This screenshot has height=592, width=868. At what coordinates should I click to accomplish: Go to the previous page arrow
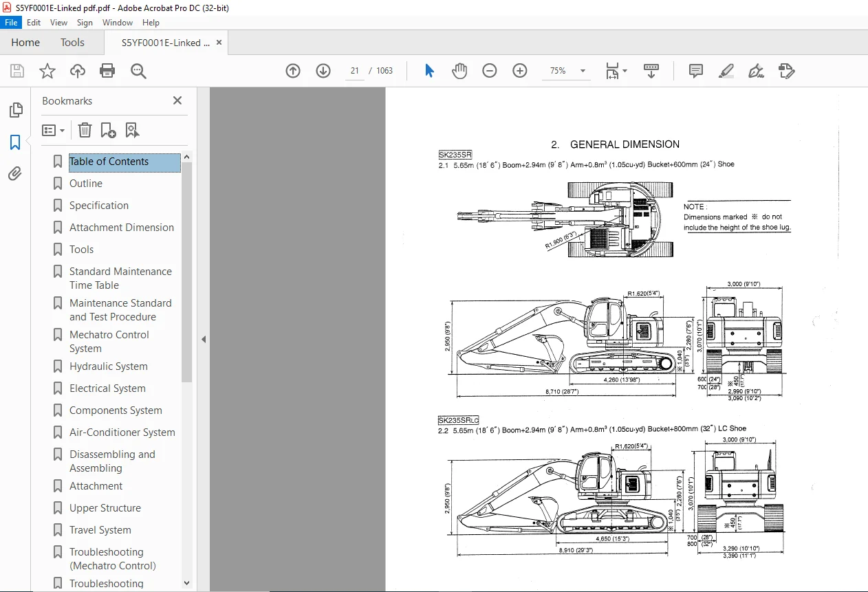(x=293, y=71)
